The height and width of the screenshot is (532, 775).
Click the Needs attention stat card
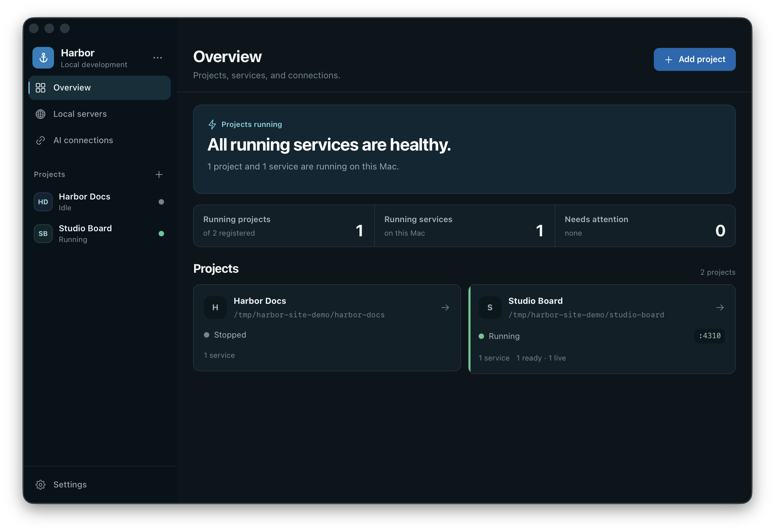645,226
